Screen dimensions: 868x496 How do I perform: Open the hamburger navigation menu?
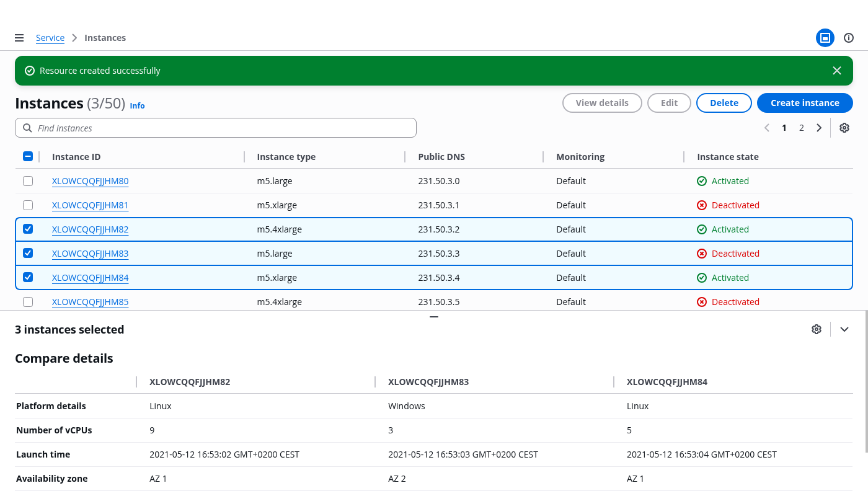click(19, 38)
